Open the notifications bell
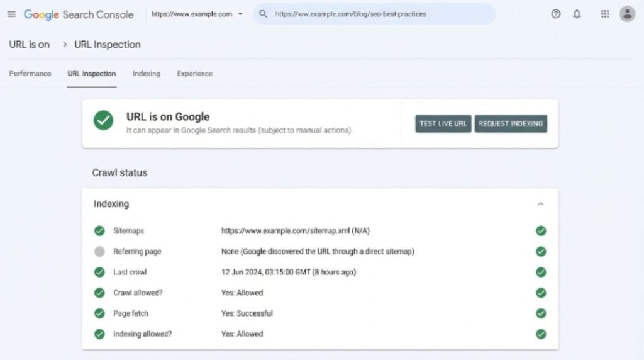Viewport: 644px width, 360px height. (x=577, y=14)
